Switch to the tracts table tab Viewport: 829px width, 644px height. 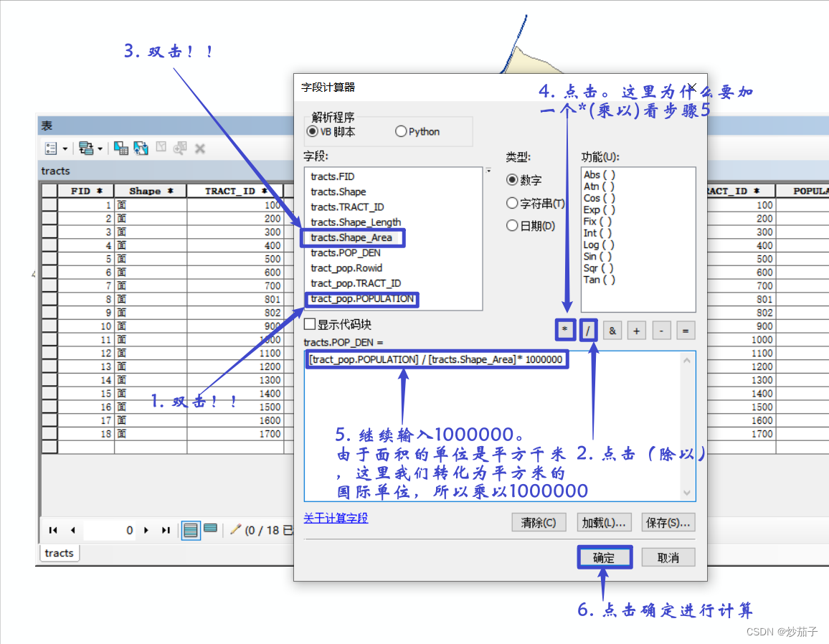(60, 553)
